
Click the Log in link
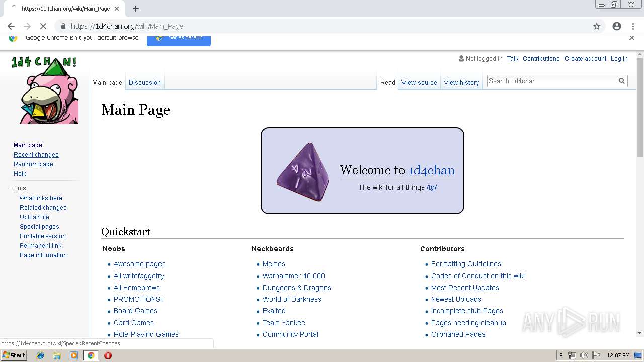[619, 59]
